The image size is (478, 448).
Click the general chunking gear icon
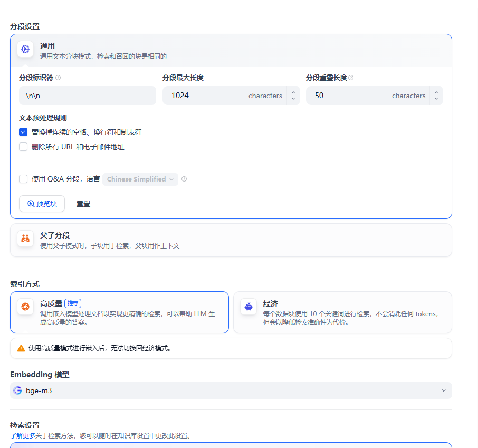[x=25, y=49]
